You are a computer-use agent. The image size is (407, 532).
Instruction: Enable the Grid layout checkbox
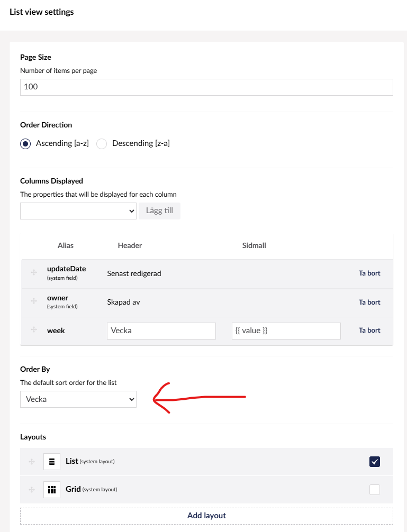375,490
